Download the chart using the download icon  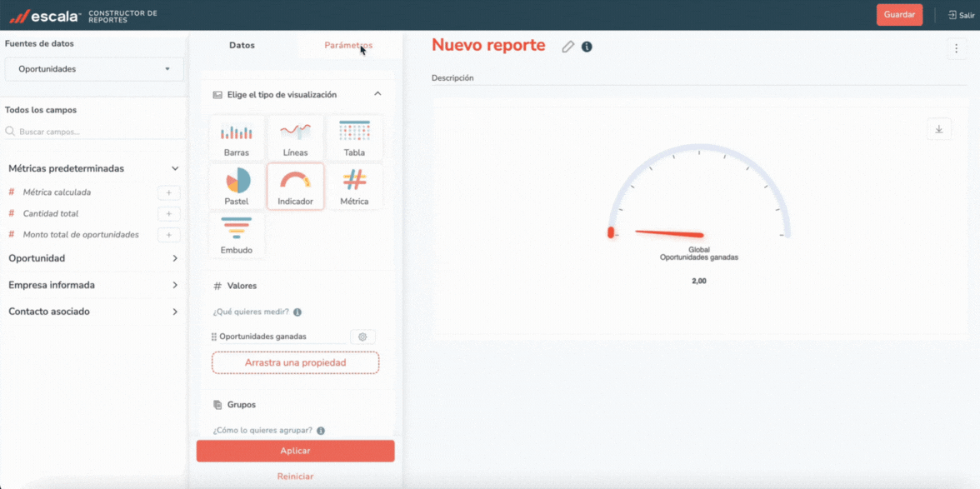(x=939, y=129)
